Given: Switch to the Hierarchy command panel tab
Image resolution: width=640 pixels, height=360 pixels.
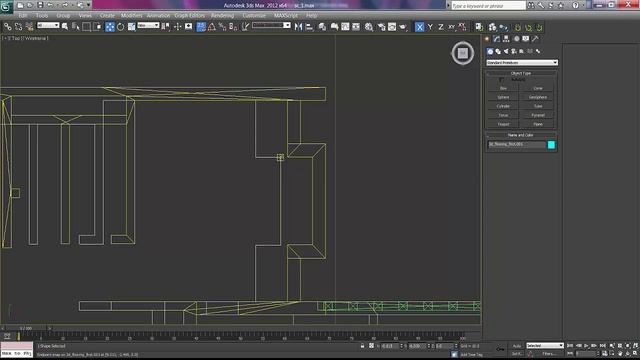Looking at the screenshot, I should point(506,39).
